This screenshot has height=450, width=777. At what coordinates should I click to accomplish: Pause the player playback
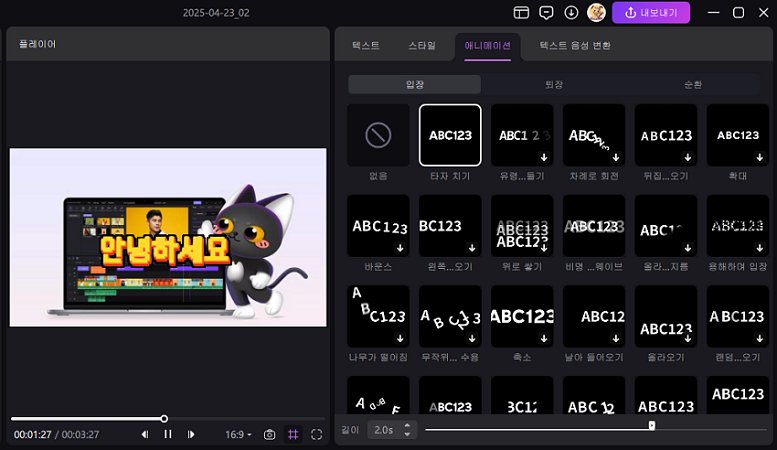click(x=167, y=434)
